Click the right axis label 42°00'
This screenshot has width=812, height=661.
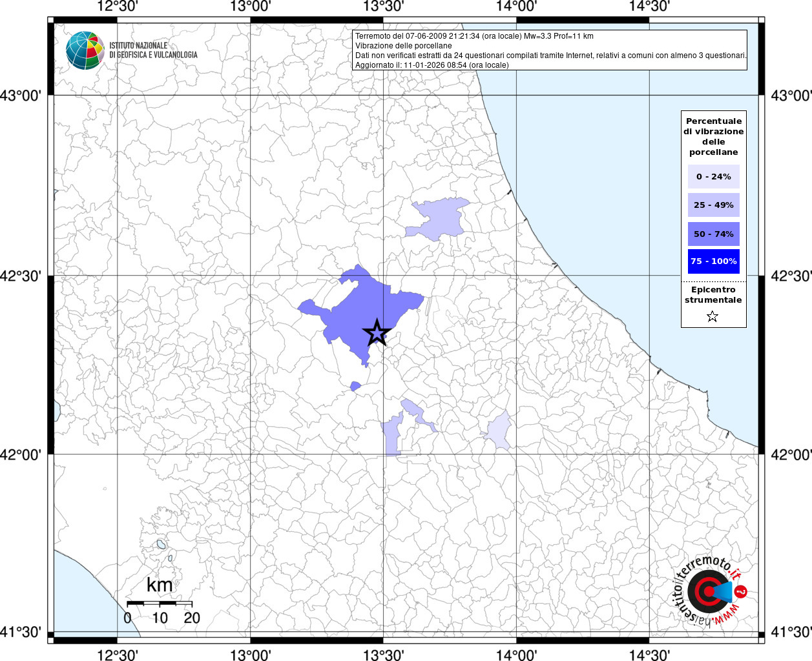pos(791,454)
